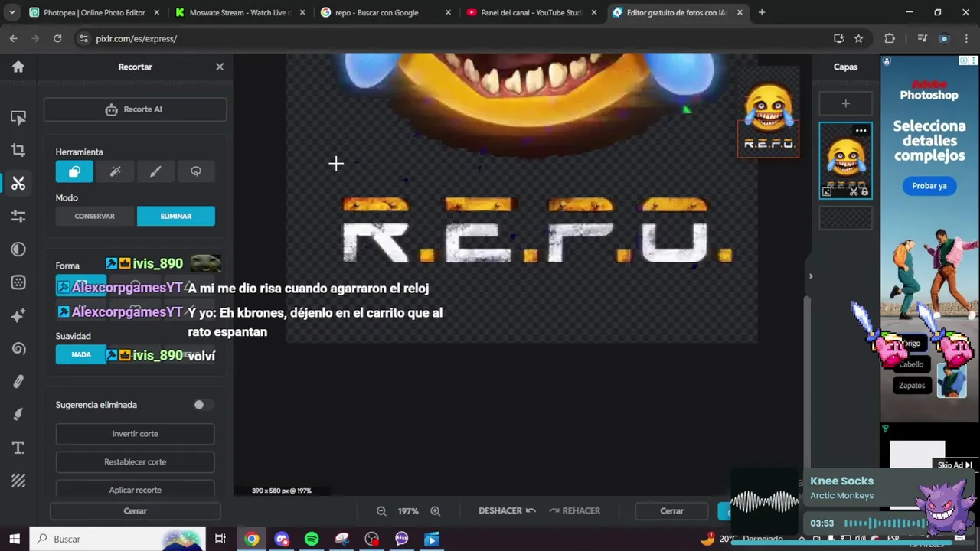Switch to YouTube Studio panel tab
This screenshot has height=551, width=980.
point(531,12)
